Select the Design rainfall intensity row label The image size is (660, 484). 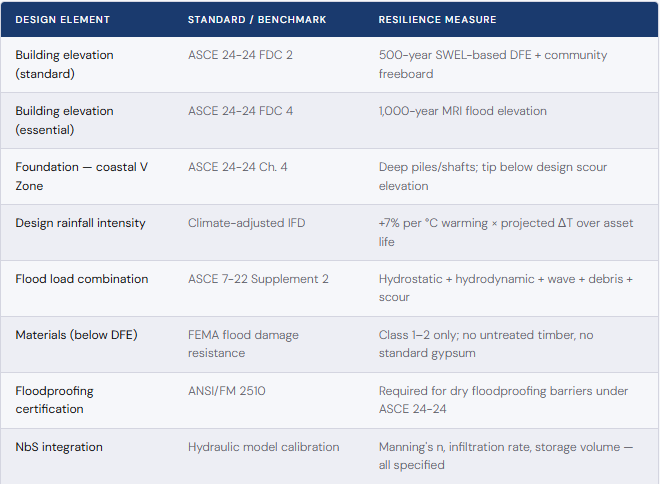click(x=80, y=223)
